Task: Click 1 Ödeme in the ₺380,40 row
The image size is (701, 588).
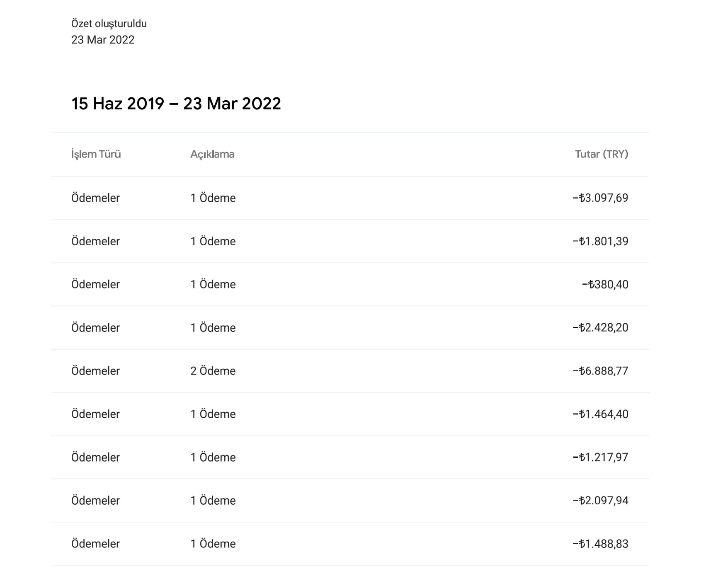Action: pyautogui.click(x=213, y=284)
